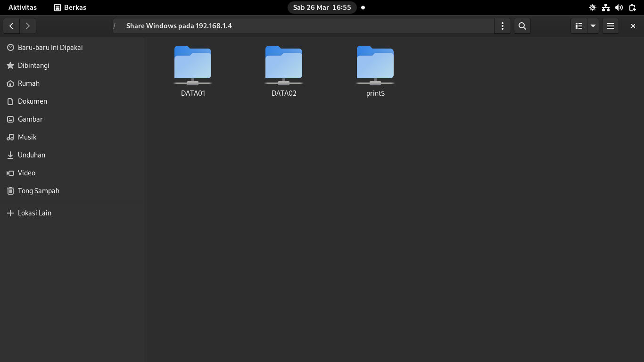This screenshot has width=644, height=362.
Task: Click the star icon beside Dibintangi
Action: click(x=10, y=66)
